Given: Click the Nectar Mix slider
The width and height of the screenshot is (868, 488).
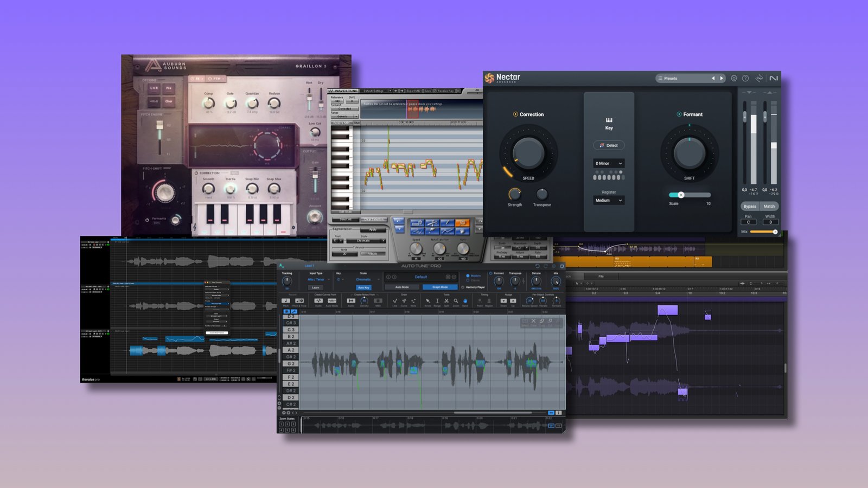Looking at the screenshot, I should coord(764,232).
